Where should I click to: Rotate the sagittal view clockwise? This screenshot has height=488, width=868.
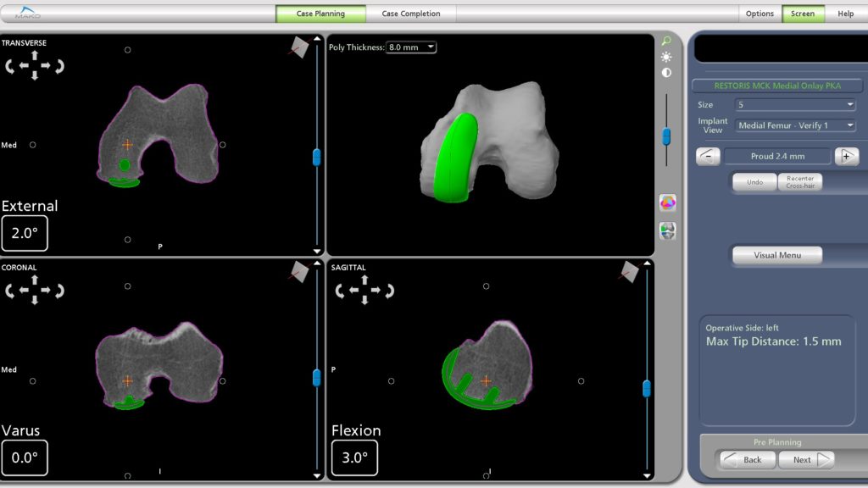(390, 291)
